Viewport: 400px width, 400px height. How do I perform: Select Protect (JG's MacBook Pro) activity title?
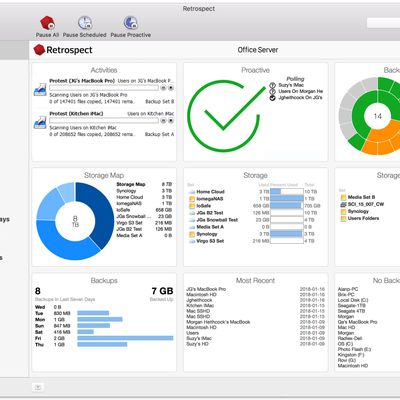pos(82,81)
